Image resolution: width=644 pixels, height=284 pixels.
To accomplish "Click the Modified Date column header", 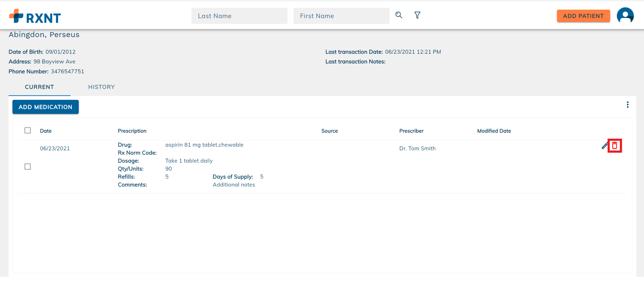I will click(494, 131).
